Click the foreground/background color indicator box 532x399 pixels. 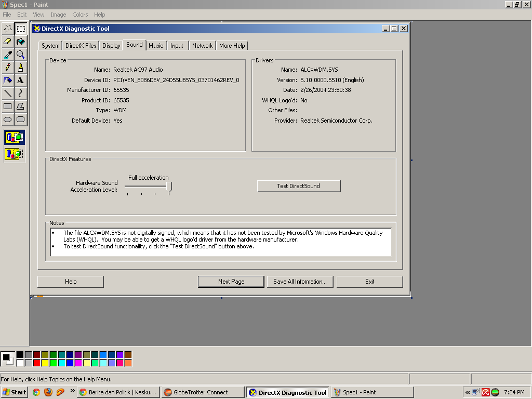click(x=7, y=359)
